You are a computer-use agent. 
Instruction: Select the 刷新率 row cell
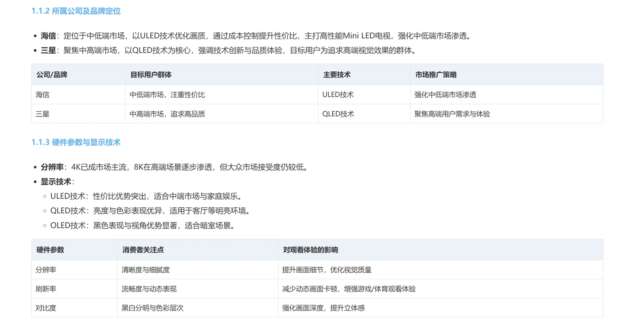point(46,289)
